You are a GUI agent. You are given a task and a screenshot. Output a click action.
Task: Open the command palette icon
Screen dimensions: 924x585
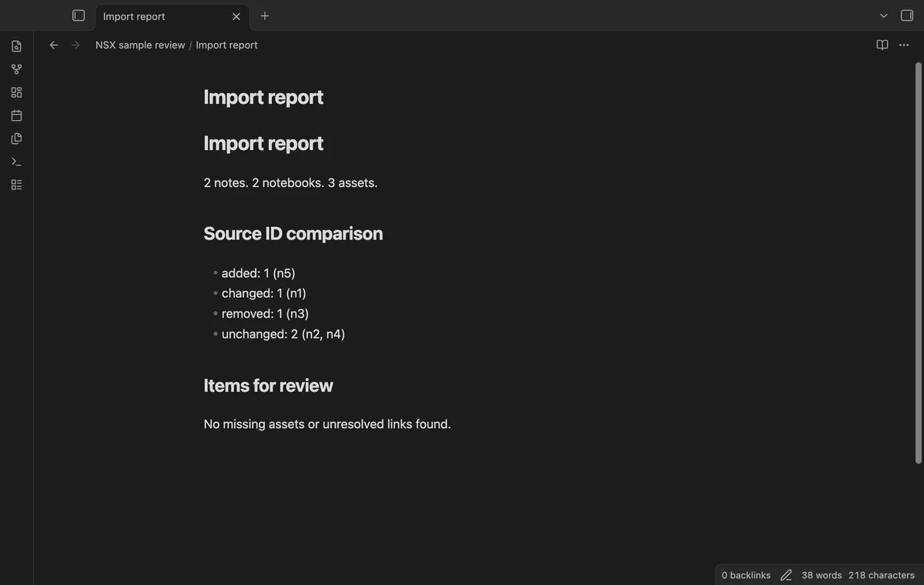(x=16, y=162)
